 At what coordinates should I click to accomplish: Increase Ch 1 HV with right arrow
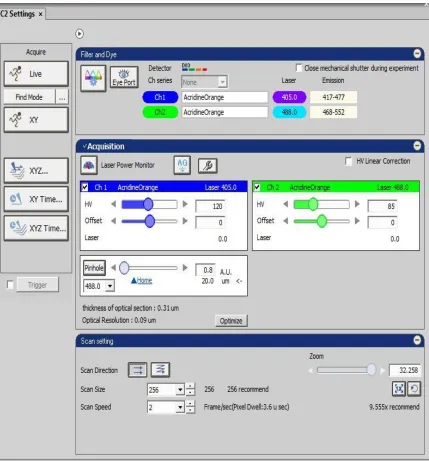[x=185, y=204]
